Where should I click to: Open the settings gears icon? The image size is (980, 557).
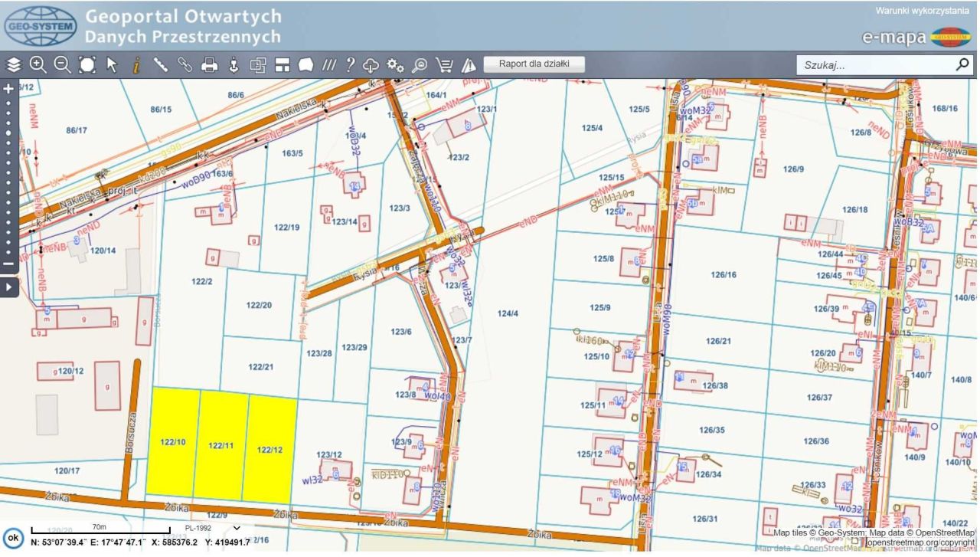395,65
